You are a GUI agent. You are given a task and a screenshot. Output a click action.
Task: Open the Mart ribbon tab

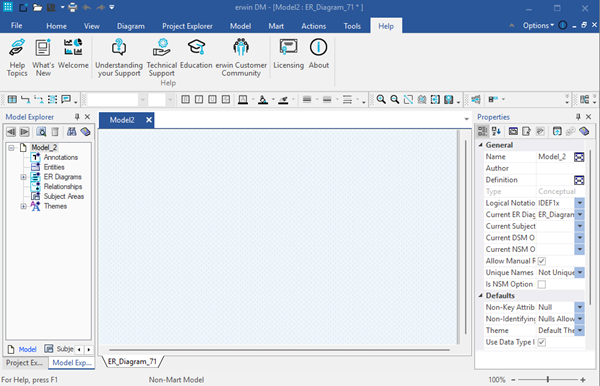pyautogui.click(x=276, y=26)
